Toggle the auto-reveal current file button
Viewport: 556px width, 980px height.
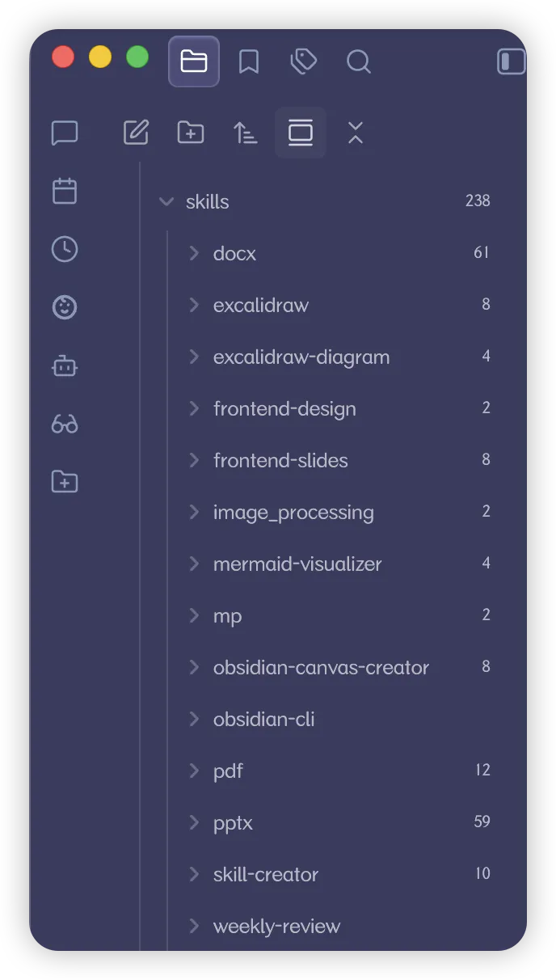click(301, 133)
